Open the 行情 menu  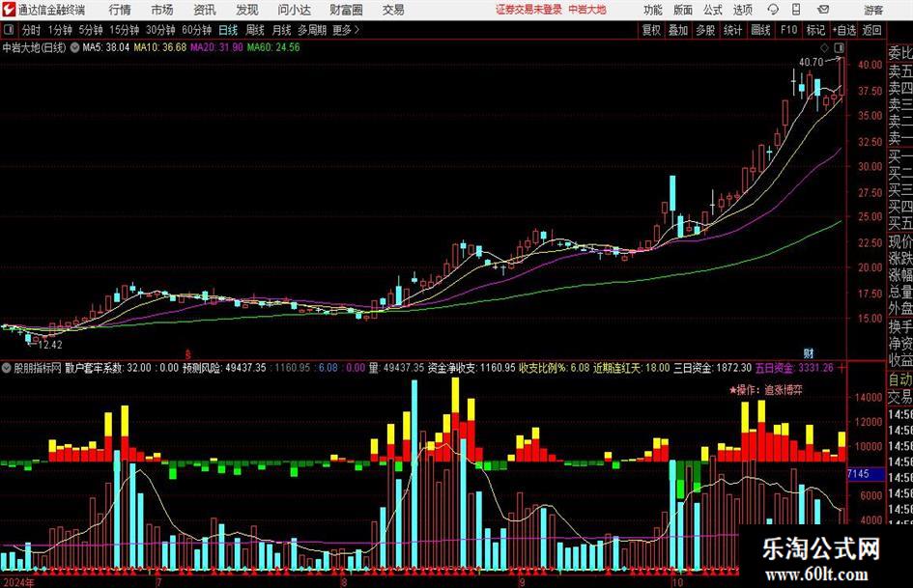[120, 10]
